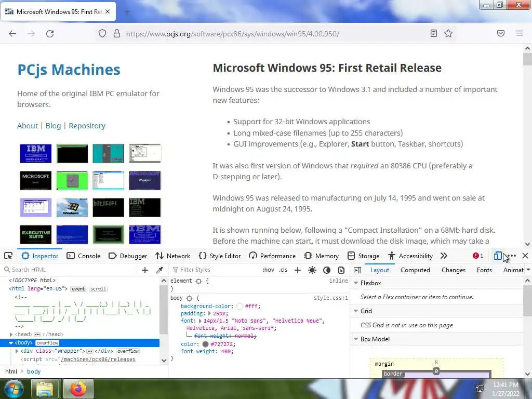Open the PCjs Machines heading link
Image resolution: width=532 pixels, height=399 pixels.
pos(69,70)
